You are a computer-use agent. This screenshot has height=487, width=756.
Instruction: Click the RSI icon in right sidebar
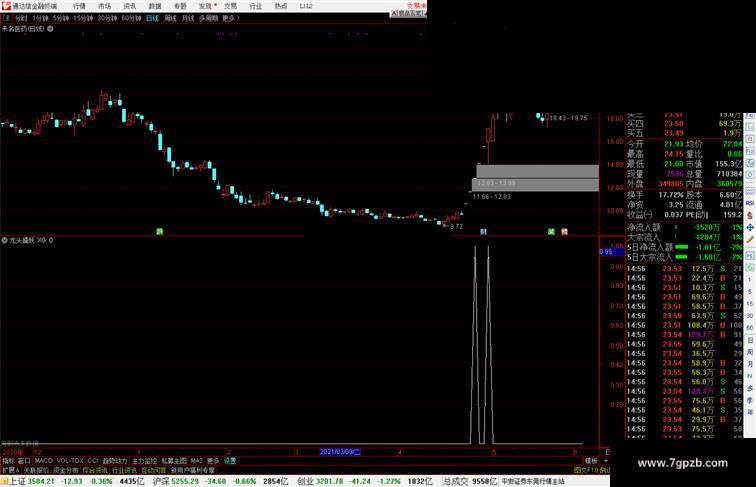pyautogui.click(x=750, y=203)
